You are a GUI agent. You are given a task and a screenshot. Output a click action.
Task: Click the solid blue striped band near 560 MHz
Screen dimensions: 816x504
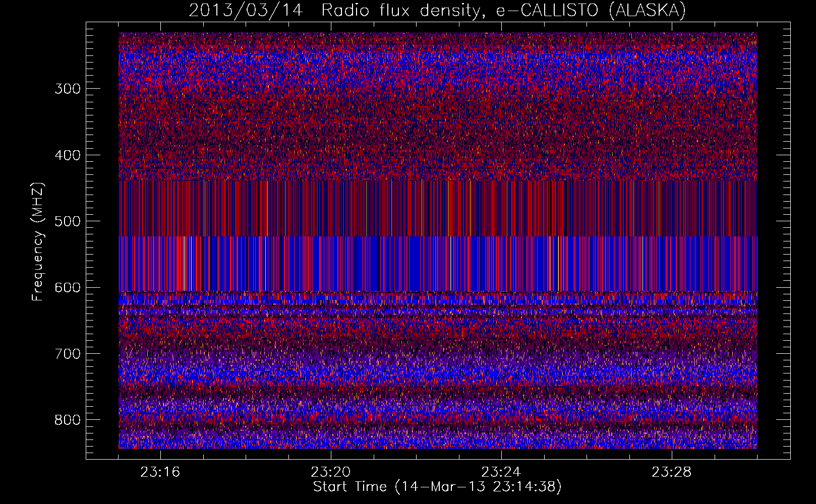pyautogui.click(x=438, y=264)
